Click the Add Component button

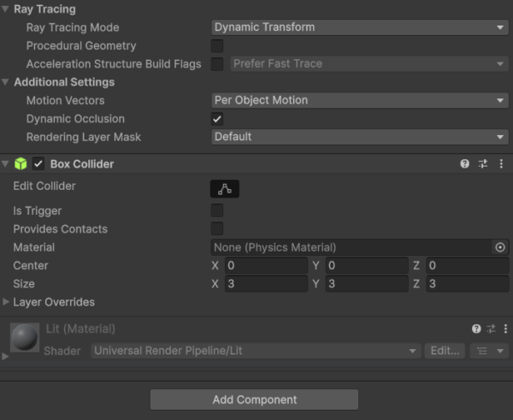point(254,399)
